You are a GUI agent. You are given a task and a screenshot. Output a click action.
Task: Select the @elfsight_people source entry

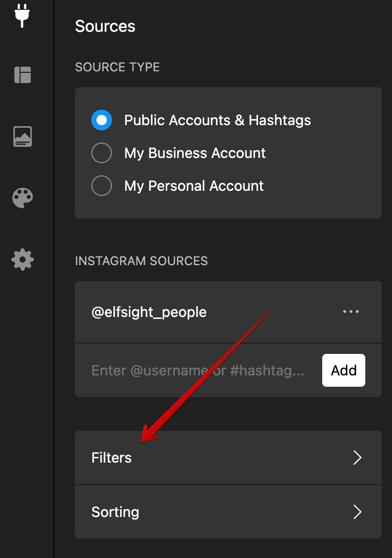click(x=149, y=311)
